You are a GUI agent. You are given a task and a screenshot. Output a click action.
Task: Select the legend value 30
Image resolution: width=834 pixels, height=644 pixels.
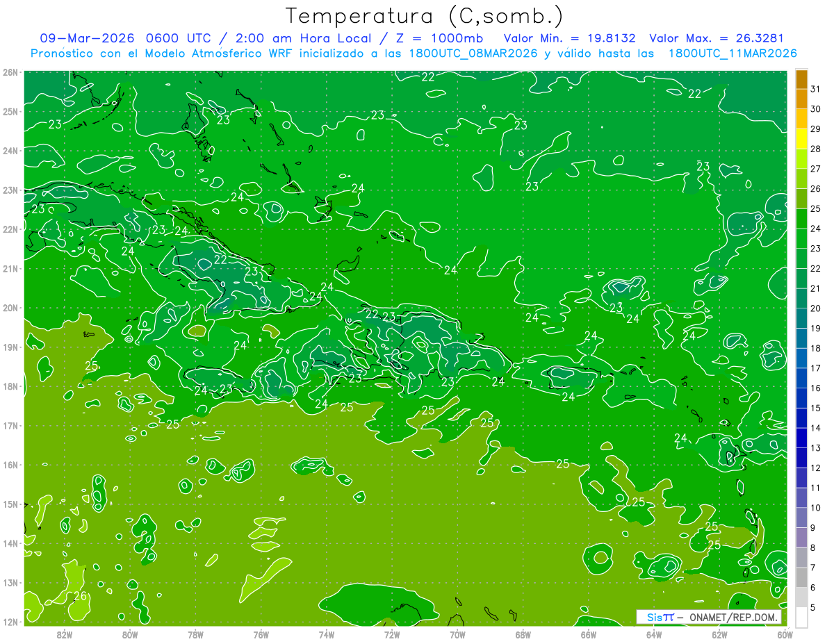point(815,110)
